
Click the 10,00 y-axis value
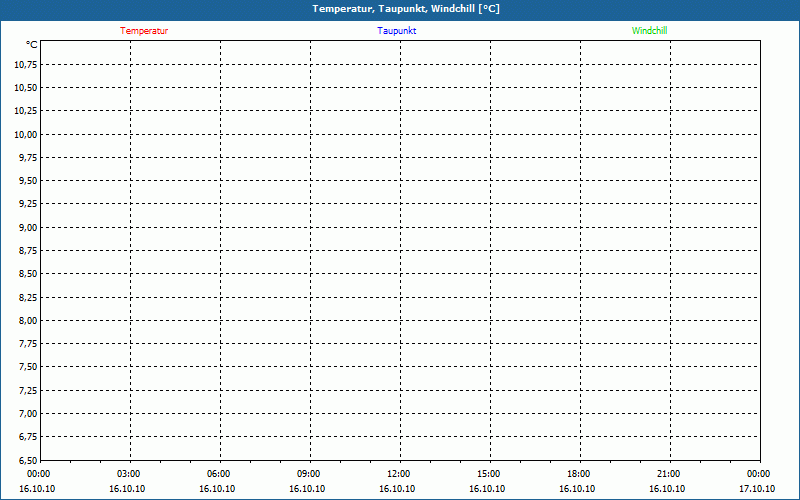pos(26,135)
